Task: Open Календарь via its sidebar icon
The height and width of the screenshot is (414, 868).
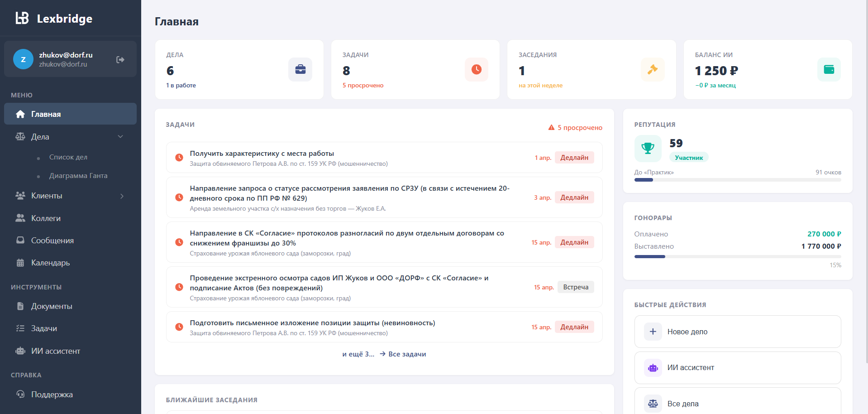Action: click(x=20, y=263)
